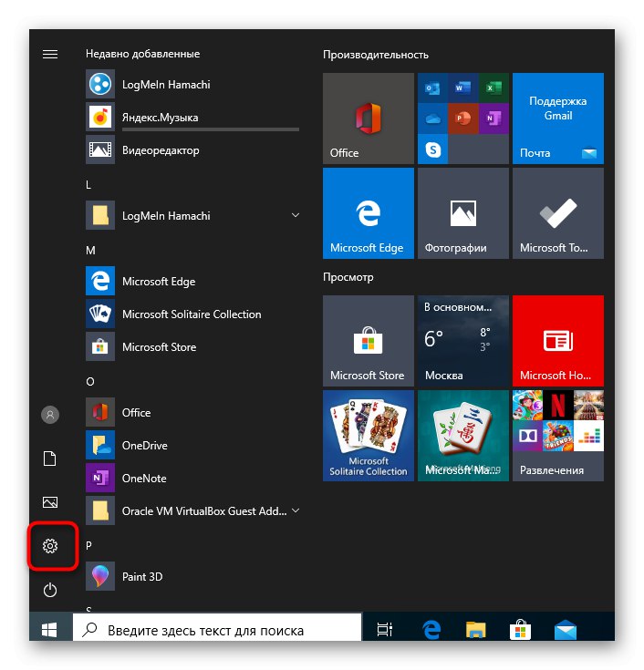Open Видеоредактор app
The width and height of the screenshot is (644, 670).
(x=192, y=150)
